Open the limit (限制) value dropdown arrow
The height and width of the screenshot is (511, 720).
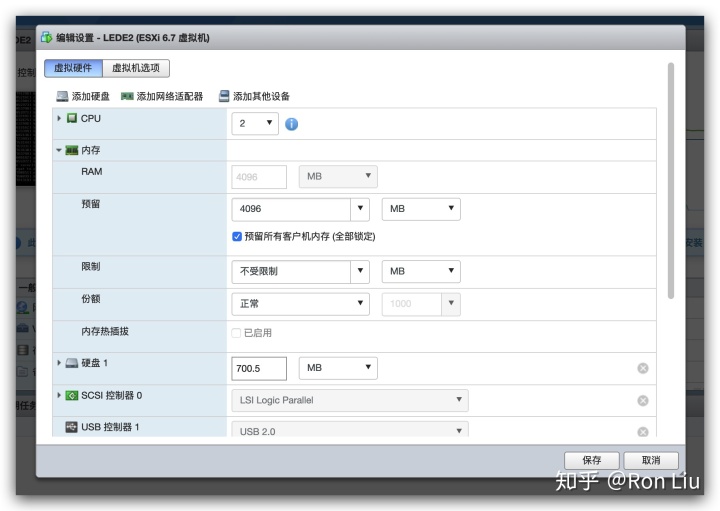tap(360, 271)
